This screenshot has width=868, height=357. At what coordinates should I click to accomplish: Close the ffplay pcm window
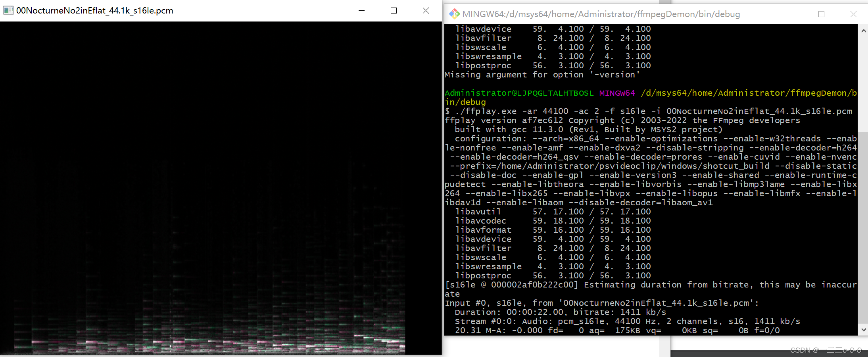(426, 11)
